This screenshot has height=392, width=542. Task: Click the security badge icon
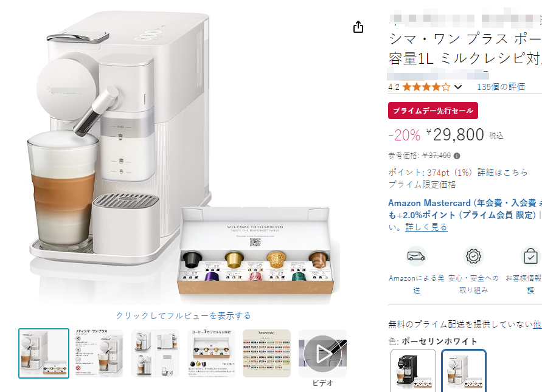pyautogui.click(x=473, y=256)
